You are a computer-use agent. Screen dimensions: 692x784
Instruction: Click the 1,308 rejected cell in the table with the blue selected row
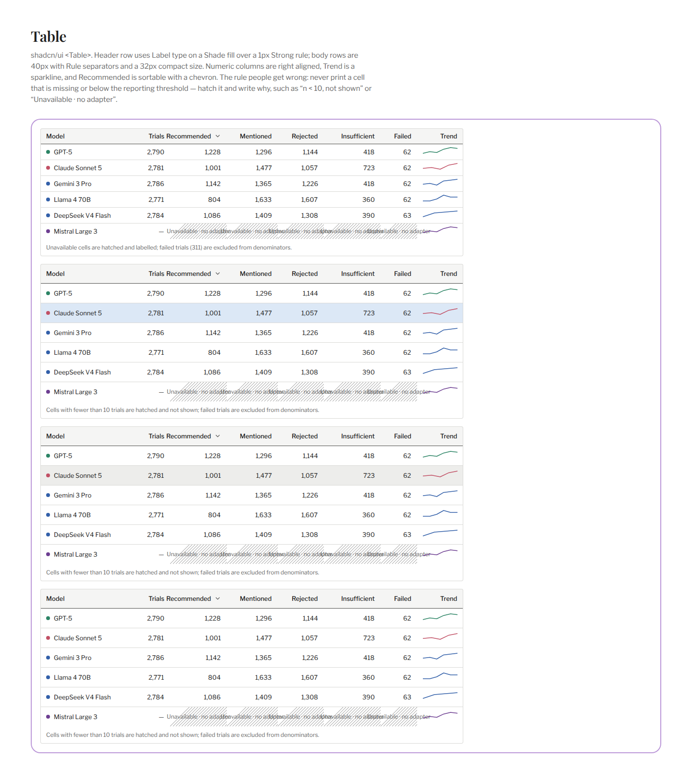(x=309, y=372)
